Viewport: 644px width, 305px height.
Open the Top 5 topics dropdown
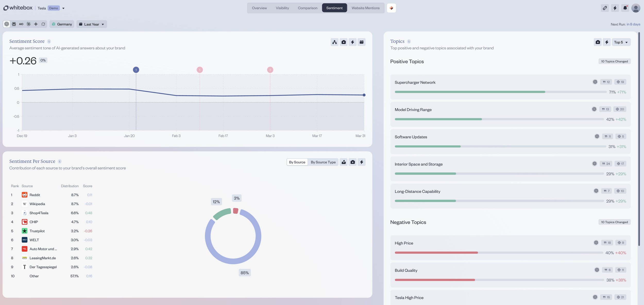pos(621,42)
